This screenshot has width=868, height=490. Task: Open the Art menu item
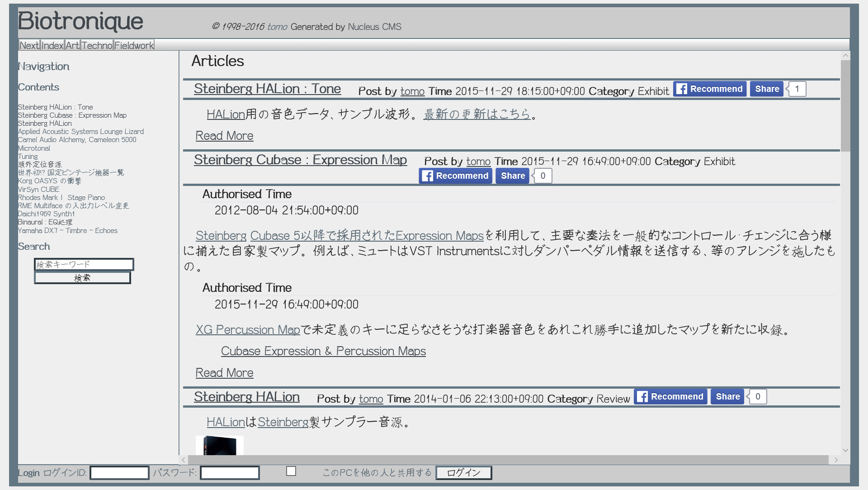point(72,45)
